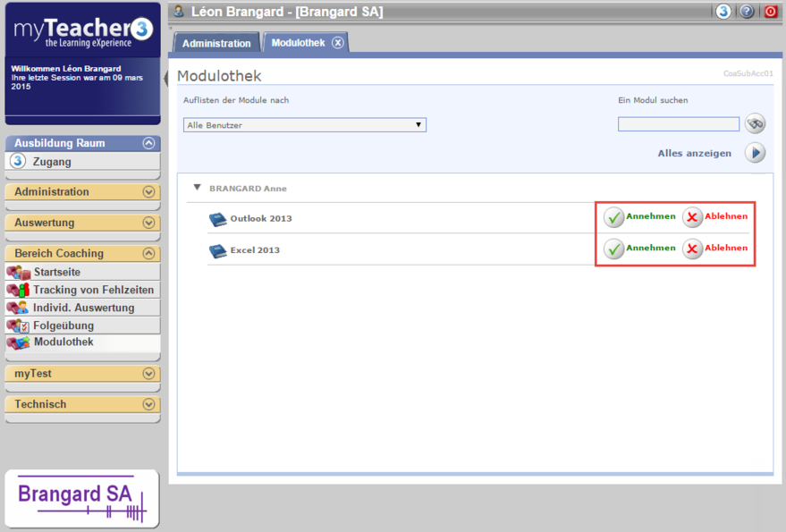Viewport: 786px width, 532px height.
Task: Click the Outlook 2013 book icon
Action: [218, 219]
